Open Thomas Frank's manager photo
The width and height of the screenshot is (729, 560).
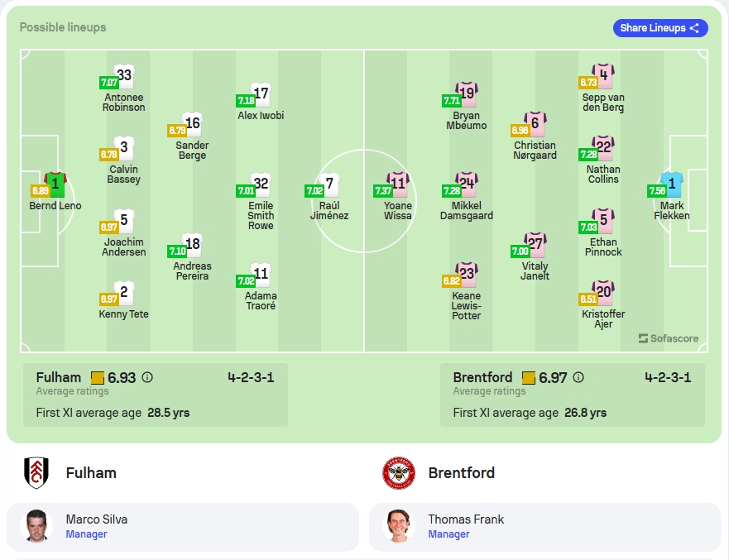399,525
